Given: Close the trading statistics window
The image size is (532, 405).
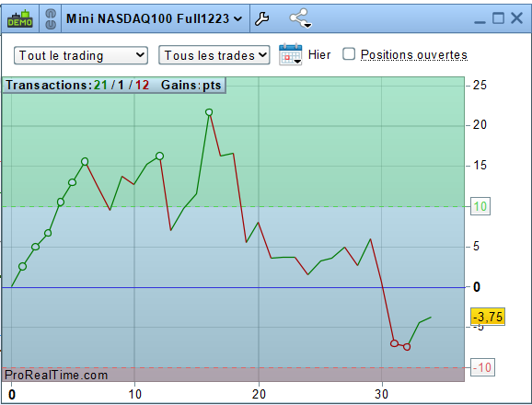Looking at the screenshot, I should point(516,18).
